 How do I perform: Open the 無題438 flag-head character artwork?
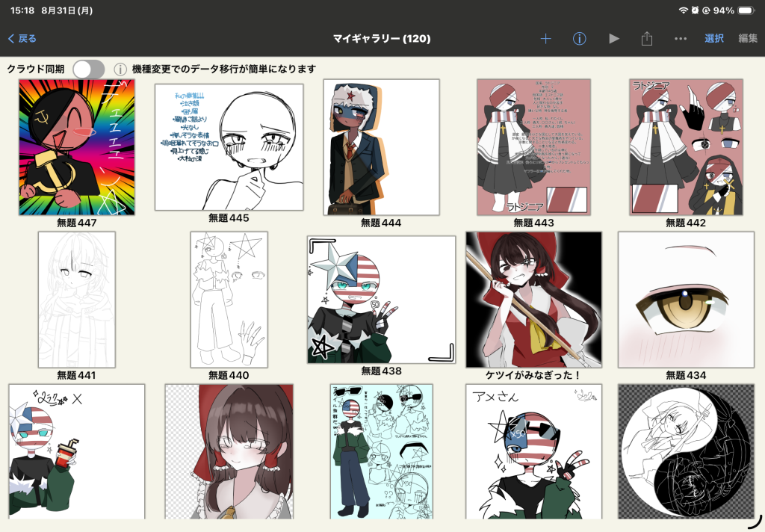tap(381, 300)
